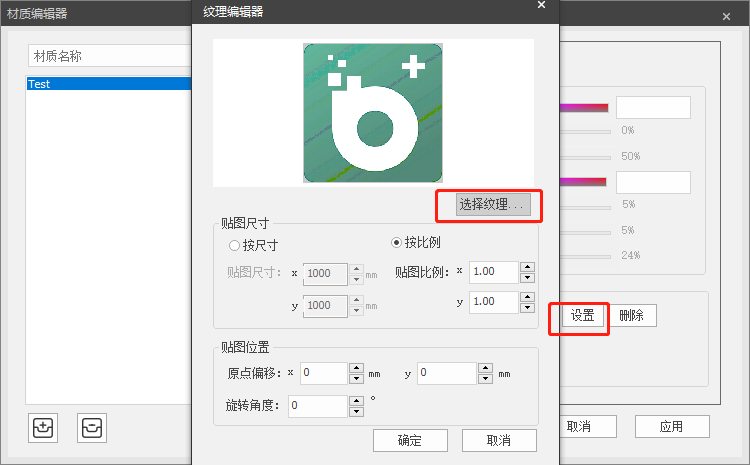This screenshot has width=750, height=465.
Task: Click 应用 in the material editor
Action: (x=672, y=426)
